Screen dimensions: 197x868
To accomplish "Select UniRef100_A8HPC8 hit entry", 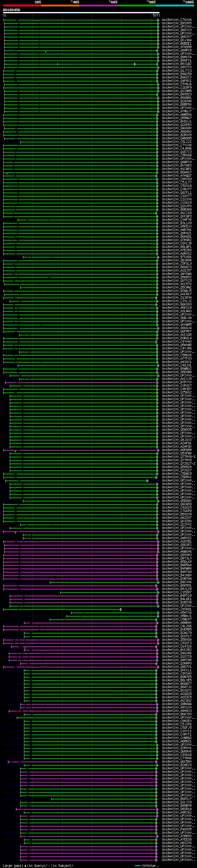I will coord(177,50).
